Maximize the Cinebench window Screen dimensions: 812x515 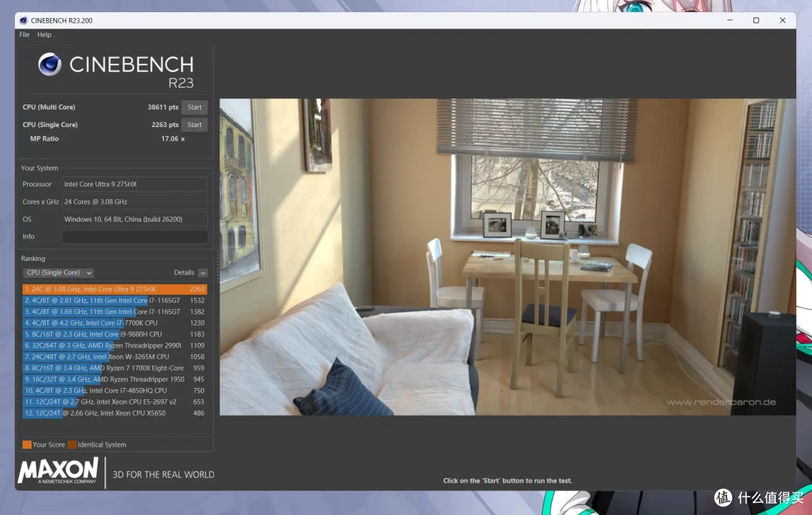pos(756,20)
